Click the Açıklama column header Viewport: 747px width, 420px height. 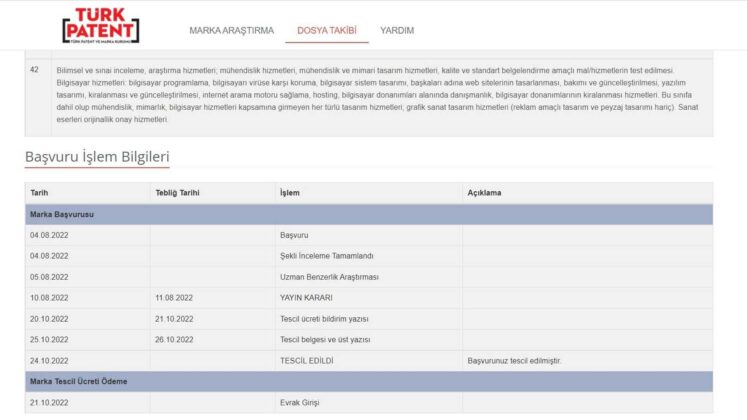484,193
